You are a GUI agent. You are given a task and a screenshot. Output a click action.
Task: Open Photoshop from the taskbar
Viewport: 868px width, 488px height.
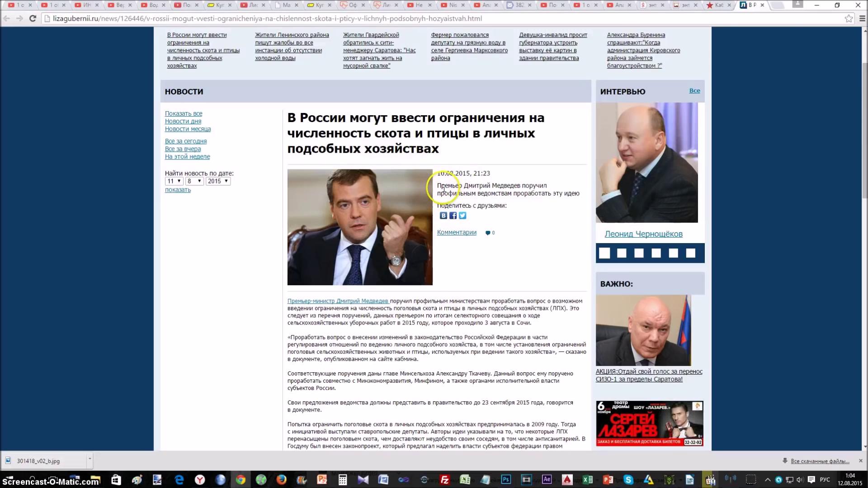pos(506,480)
